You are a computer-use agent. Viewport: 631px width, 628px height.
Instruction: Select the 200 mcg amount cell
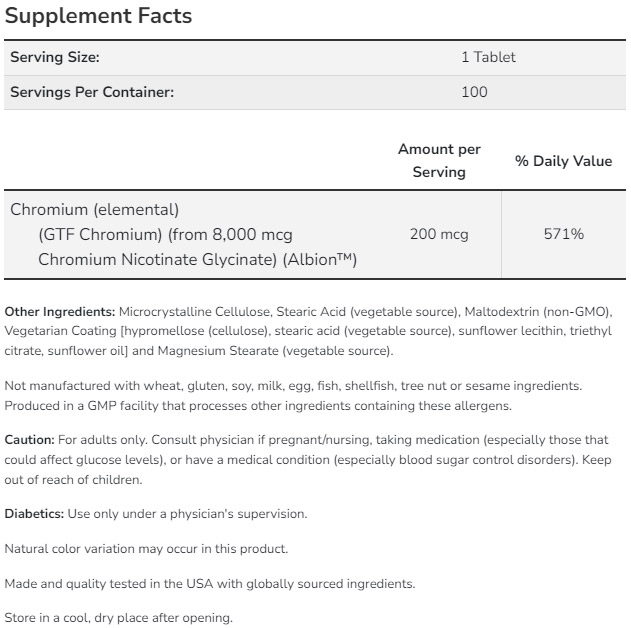pos(439,234)
